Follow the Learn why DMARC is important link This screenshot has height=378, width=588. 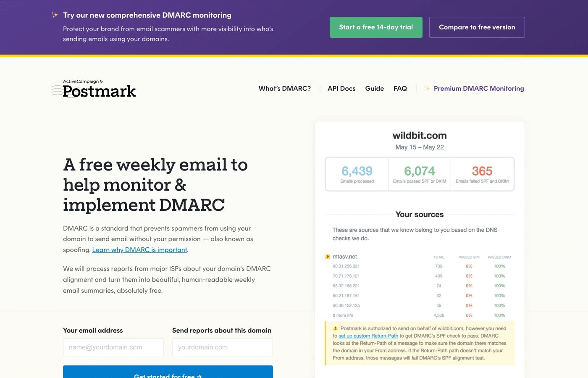(x=139, y=250)
